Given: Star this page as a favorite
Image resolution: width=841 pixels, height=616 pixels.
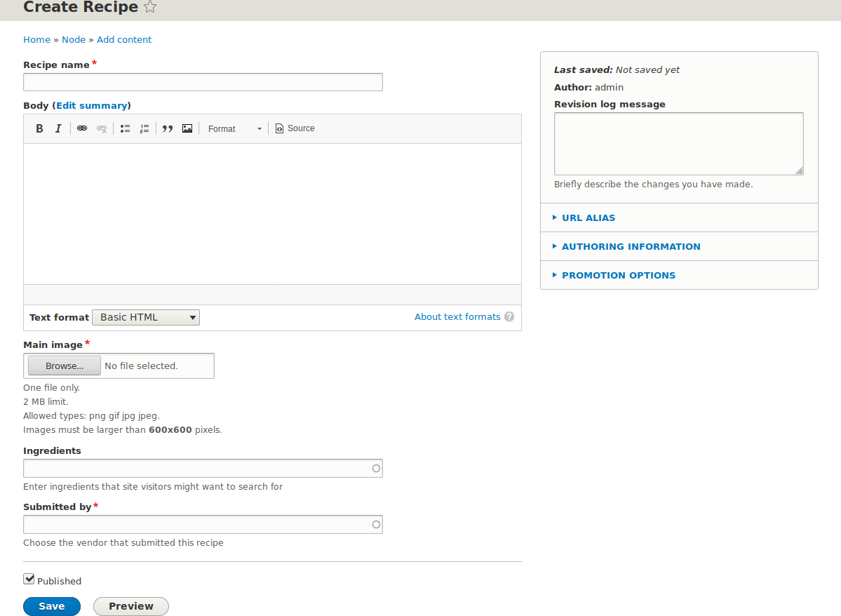Looking at the screenshot, I should click(x=150, y=7).
